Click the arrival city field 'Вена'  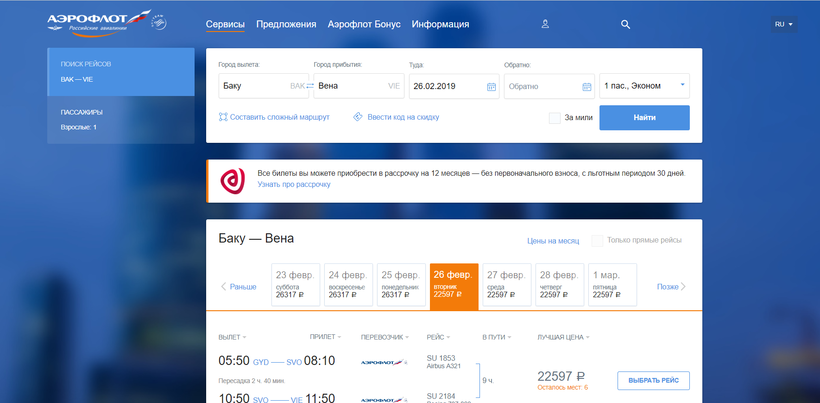click(x=359, y=86)
